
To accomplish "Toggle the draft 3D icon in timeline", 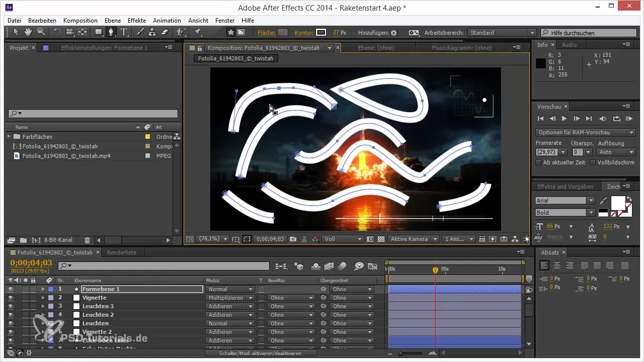I will click(x=299, y=265).
